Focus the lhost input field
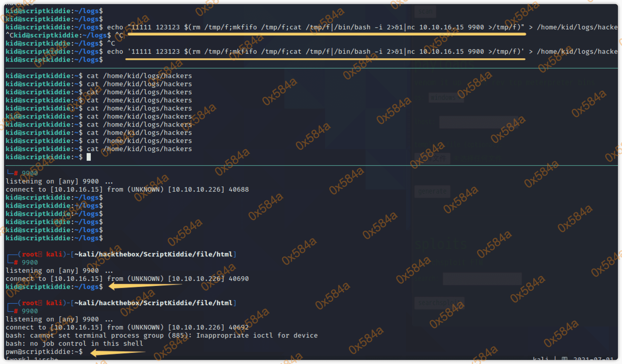This screenshot has width=622, height=364. point(479,122)
